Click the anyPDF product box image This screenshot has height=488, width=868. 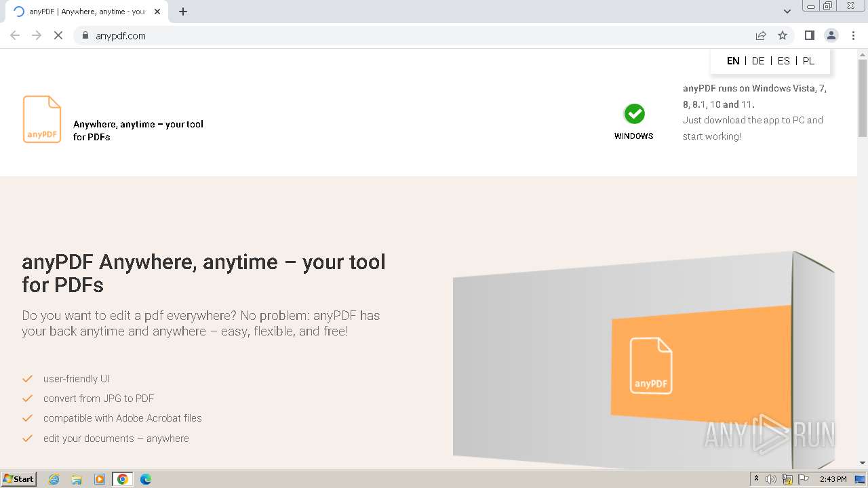coord(643,359)
